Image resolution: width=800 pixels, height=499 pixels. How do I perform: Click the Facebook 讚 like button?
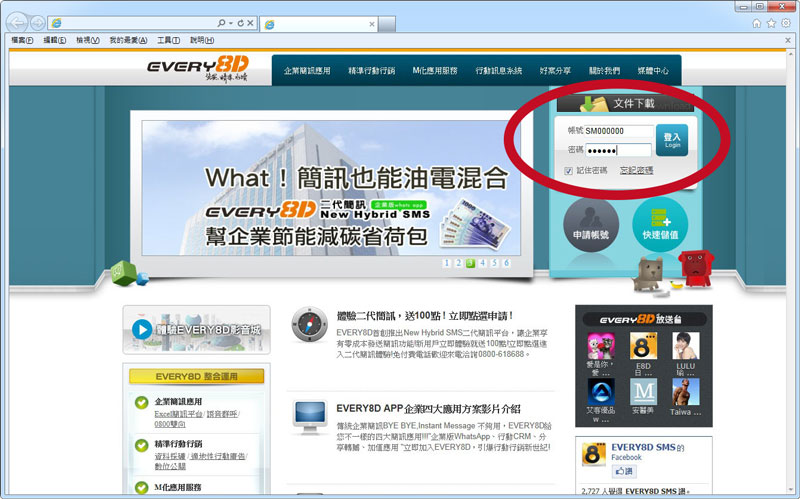click(x=623, y=471)
